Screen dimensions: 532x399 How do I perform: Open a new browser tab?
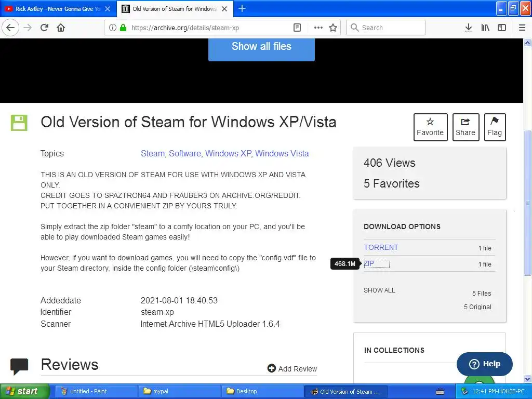point(242,8)
